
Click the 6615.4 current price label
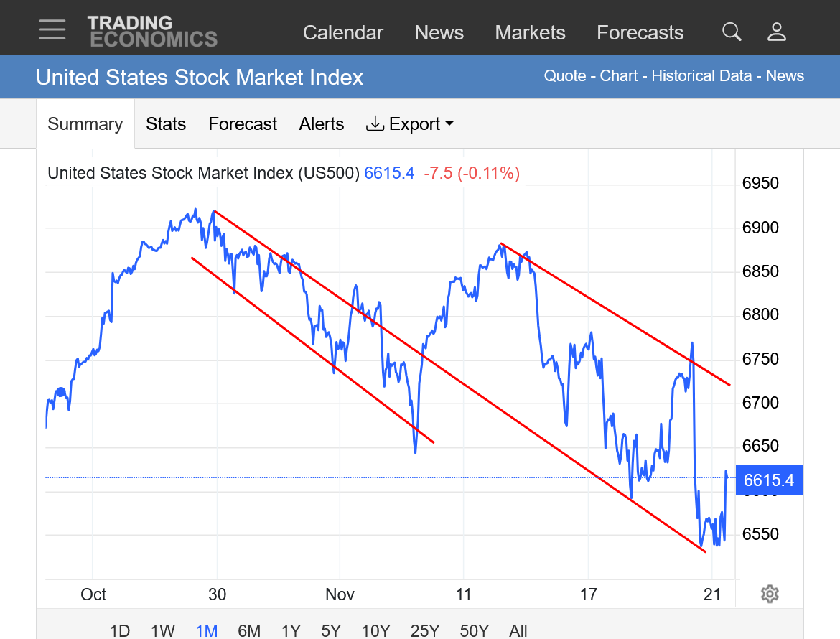[769, 480]
